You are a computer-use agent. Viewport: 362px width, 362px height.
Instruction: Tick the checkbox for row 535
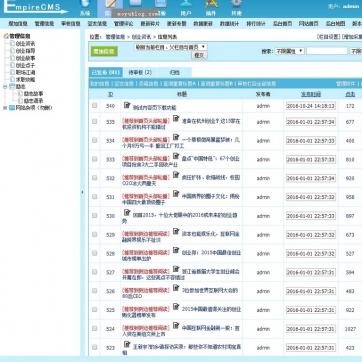click(x=95, y=121)
